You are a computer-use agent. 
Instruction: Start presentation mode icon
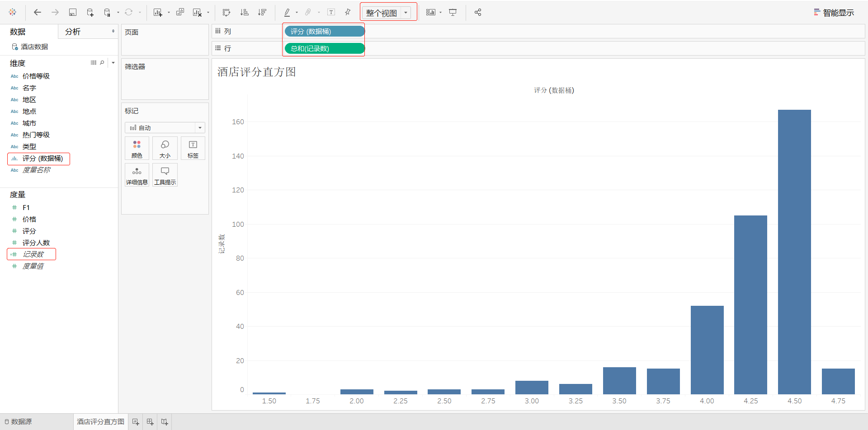tap(453, 12)
